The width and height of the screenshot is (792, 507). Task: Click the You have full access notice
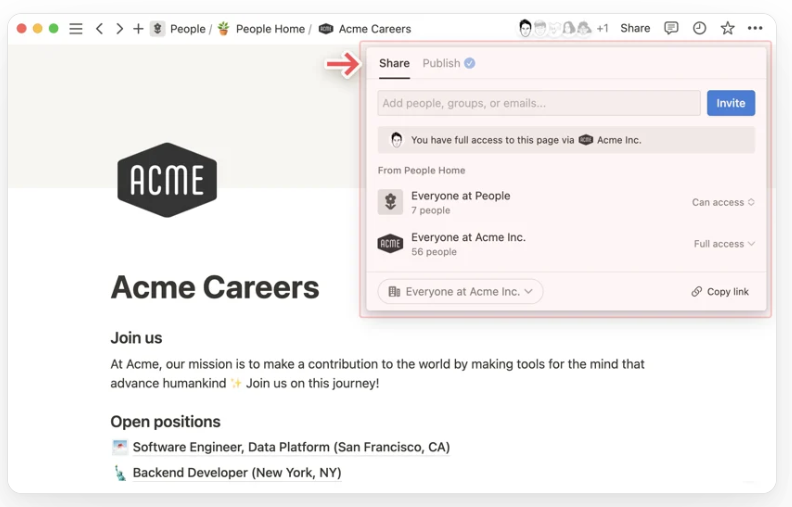tap(566, 140)
